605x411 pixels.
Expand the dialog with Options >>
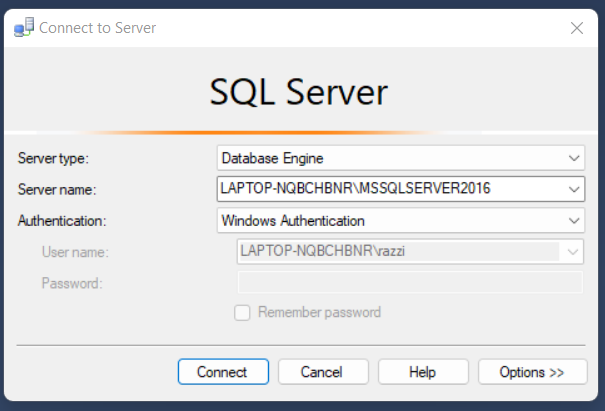point(532,372)
